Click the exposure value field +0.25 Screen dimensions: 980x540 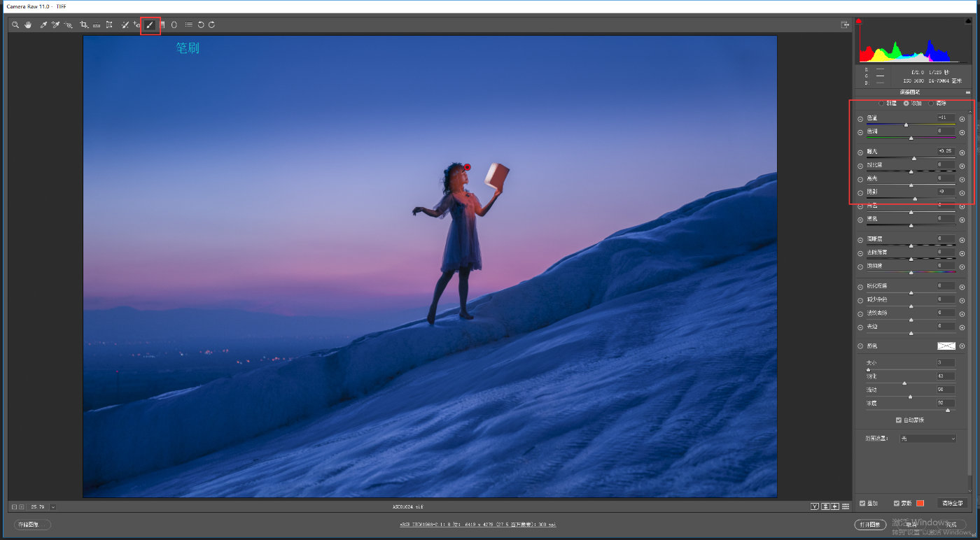pyautogui.click(x=946, y=151)
